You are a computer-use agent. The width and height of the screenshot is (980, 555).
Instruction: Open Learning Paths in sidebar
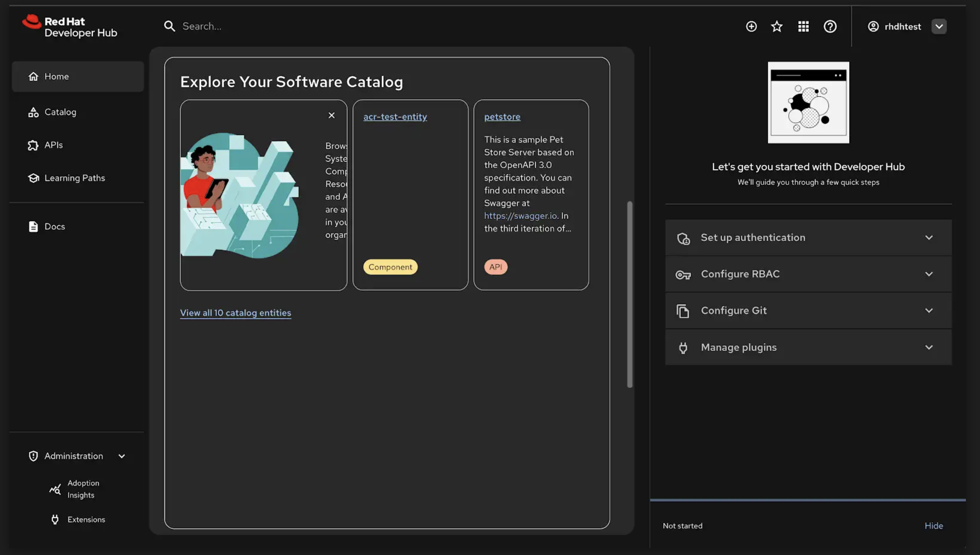tap(74, 178)
